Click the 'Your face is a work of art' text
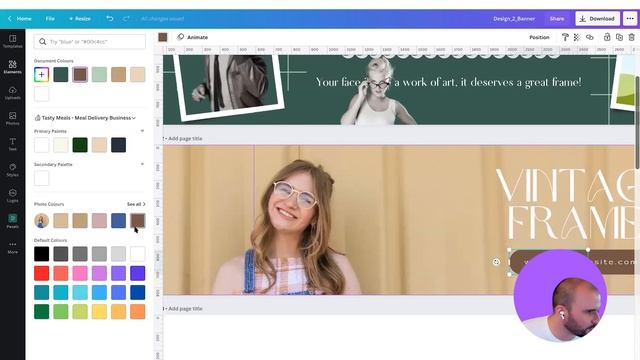The height and width of the screenshot is (360, 640). click(x=448, y=82)
